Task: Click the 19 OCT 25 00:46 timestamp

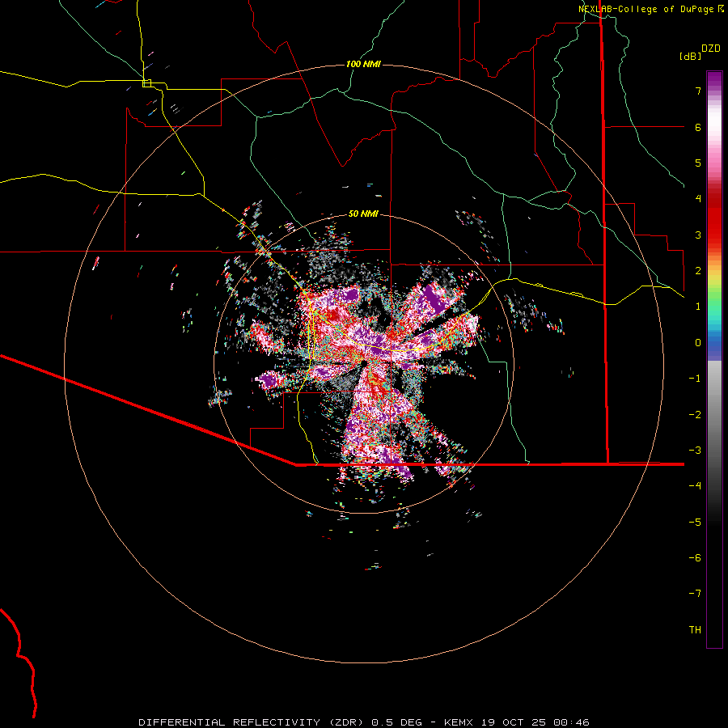Action: click(535, 722)
